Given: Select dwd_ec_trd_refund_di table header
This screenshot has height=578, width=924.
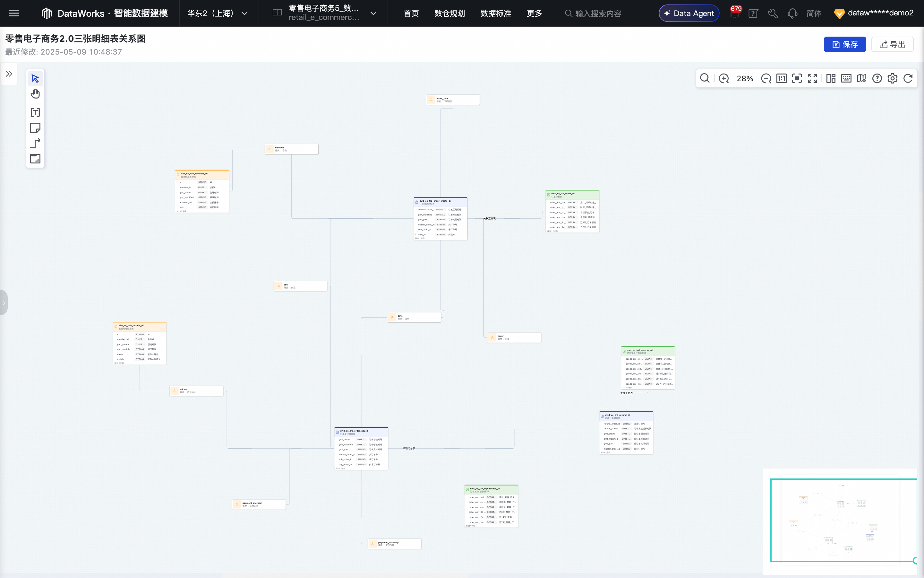Looking at the screenshot, I should (x=626, y=416).
